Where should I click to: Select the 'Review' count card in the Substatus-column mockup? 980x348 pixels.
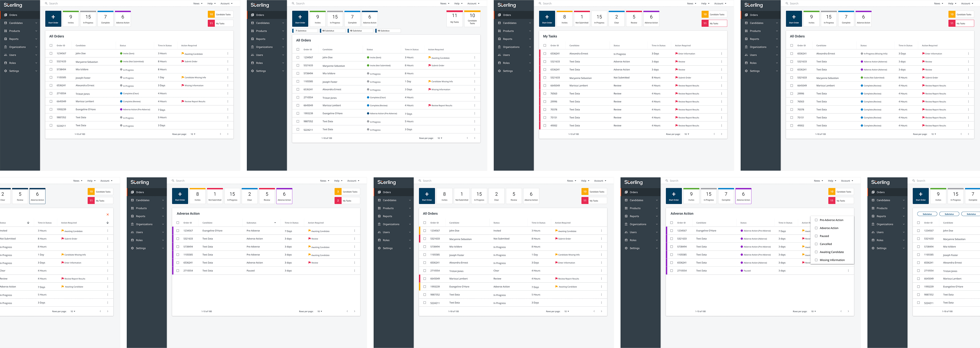click(267, 196)
